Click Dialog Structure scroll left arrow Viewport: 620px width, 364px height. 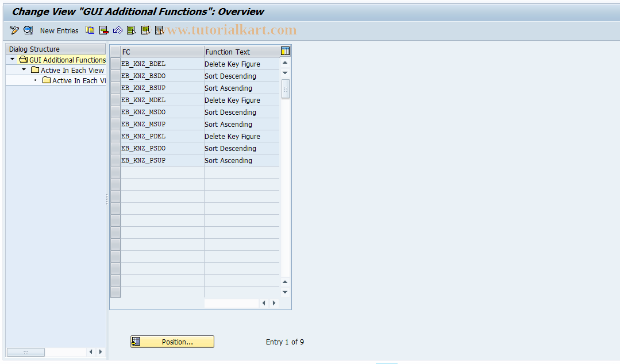tap(91, 352)
